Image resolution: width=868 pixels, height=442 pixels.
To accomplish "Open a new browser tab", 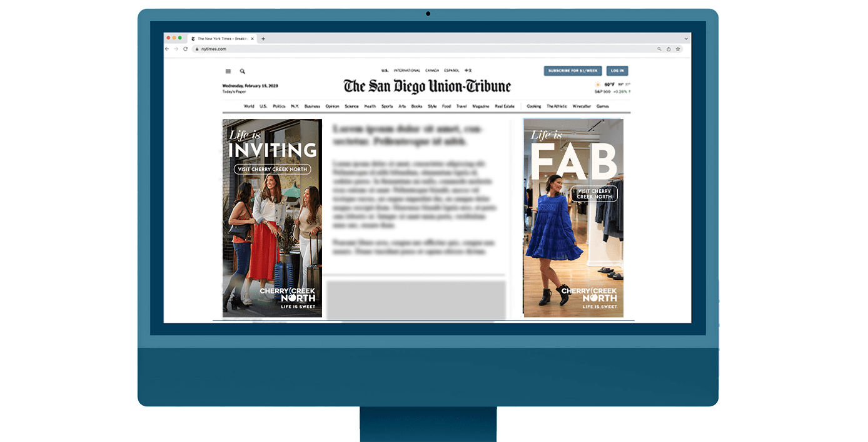I will click(x=263, y=39).
